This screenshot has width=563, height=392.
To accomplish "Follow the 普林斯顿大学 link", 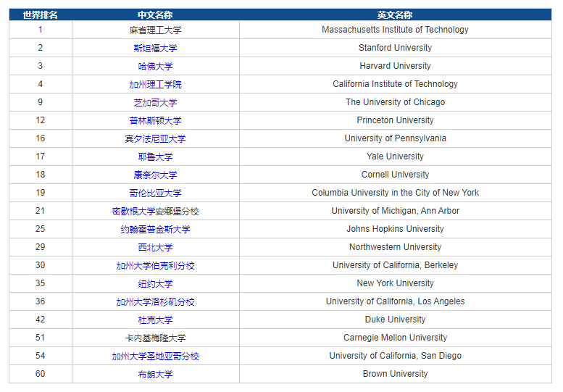I will coord(155,120).
